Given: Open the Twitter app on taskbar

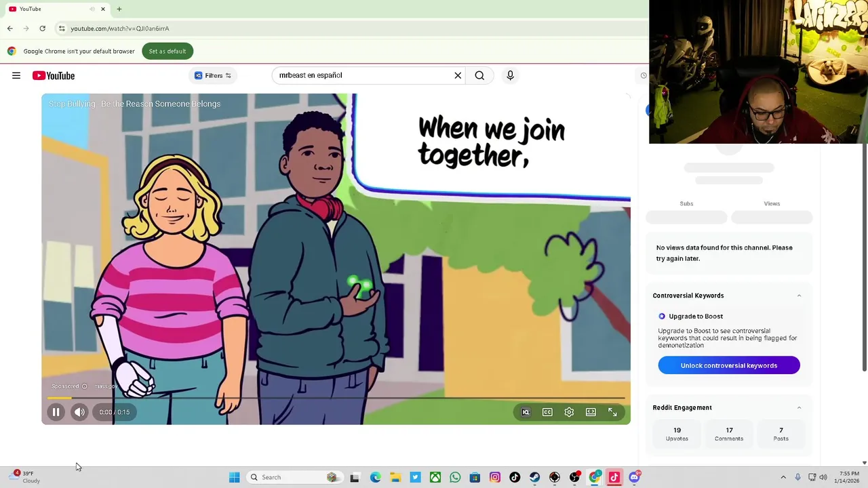Looking at the screenshot, I should (x=415, y=477).
